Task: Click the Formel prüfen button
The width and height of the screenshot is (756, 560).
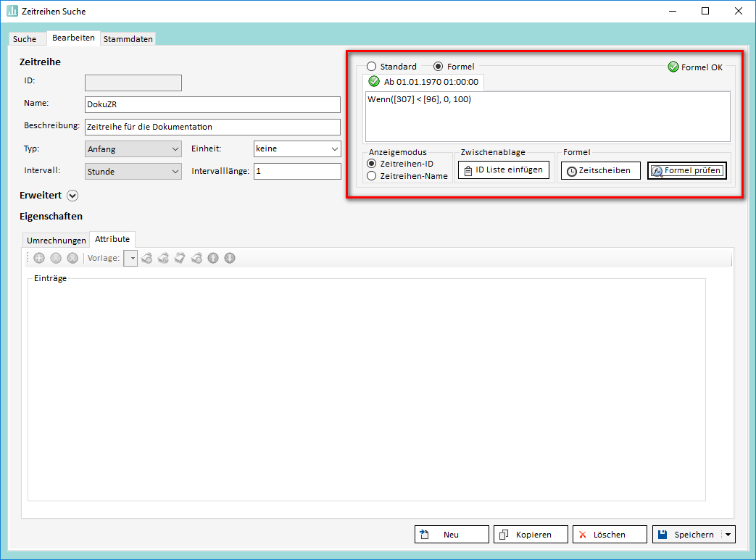Action: [x=686, y=171]
